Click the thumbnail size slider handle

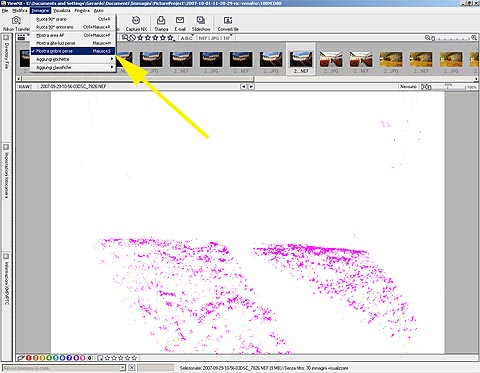[433, 39]
